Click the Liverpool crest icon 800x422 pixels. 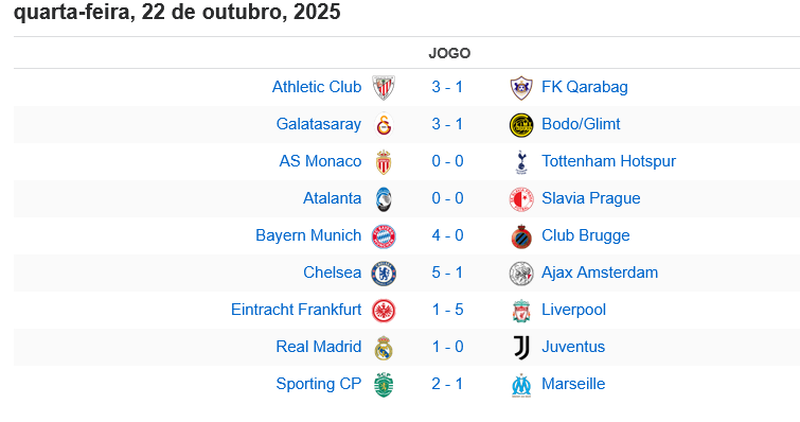[x=520, y=310]
